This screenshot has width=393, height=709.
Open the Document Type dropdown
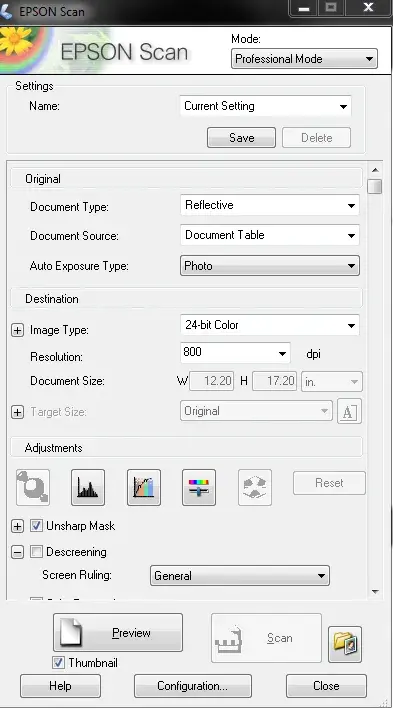[270, 205]
